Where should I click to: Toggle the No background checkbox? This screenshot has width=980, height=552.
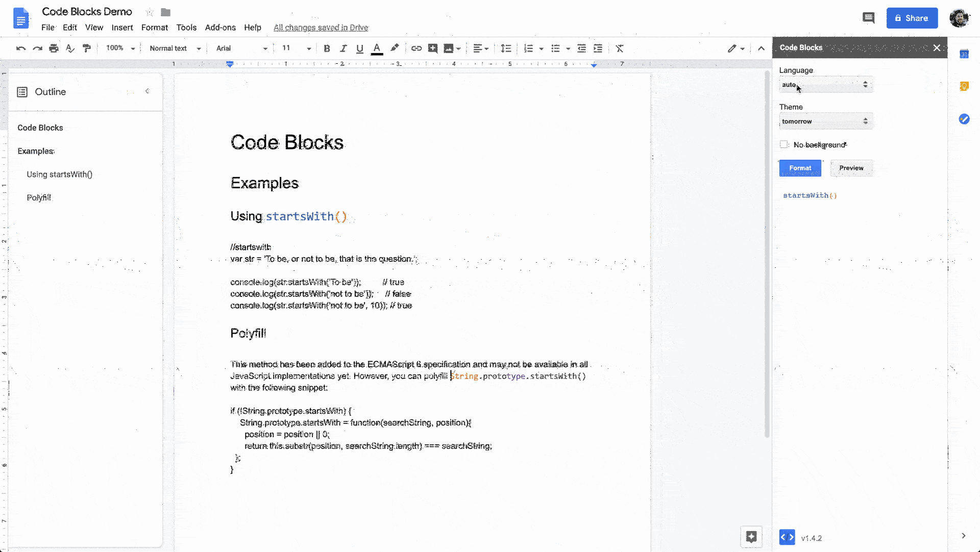(x=783, y=144)
